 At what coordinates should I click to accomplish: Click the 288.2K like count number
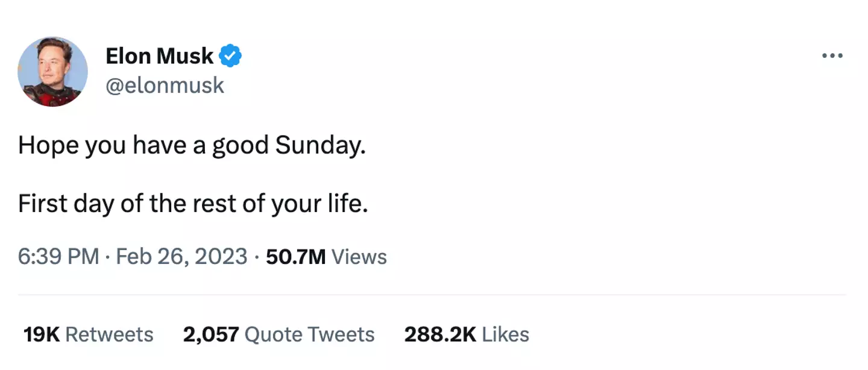pos(440,334)
